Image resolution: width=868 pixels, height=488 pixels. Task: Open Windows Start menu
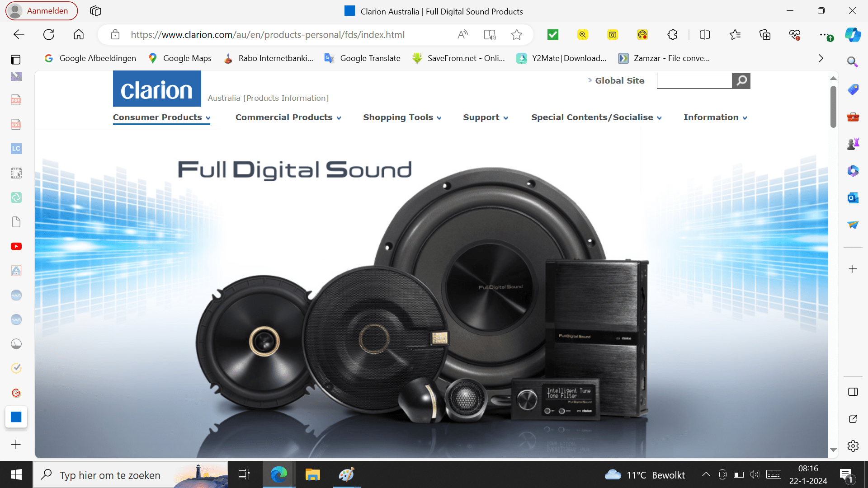pos(16,474)
